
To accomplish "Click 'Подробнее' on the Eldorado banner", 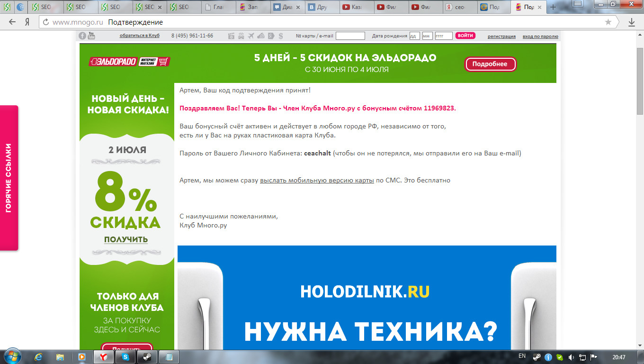I will tap(490, 64).
